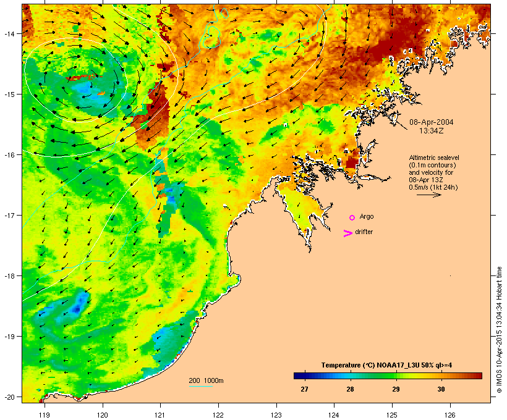Click the latitude axis label -14
507x420 pixels.
click(x=9, y=33)
